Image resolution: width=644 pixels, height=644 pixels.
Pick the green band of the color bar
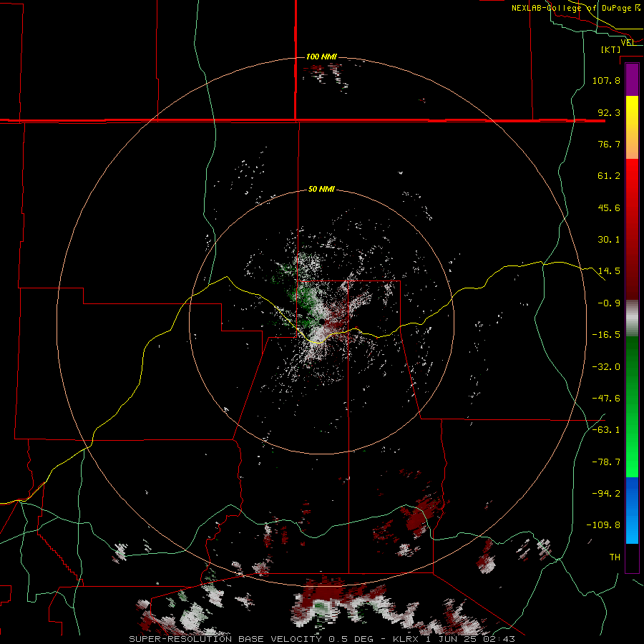pos(632,406)
